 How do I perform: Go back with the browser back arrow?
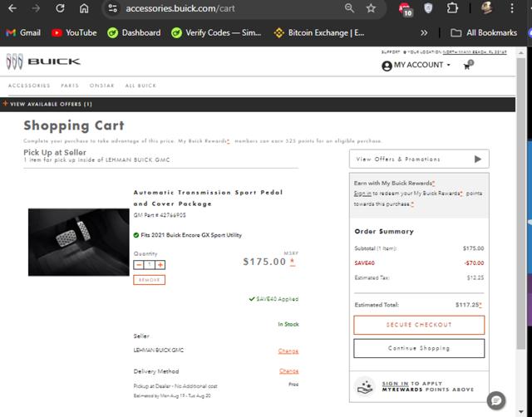[12, 8]
